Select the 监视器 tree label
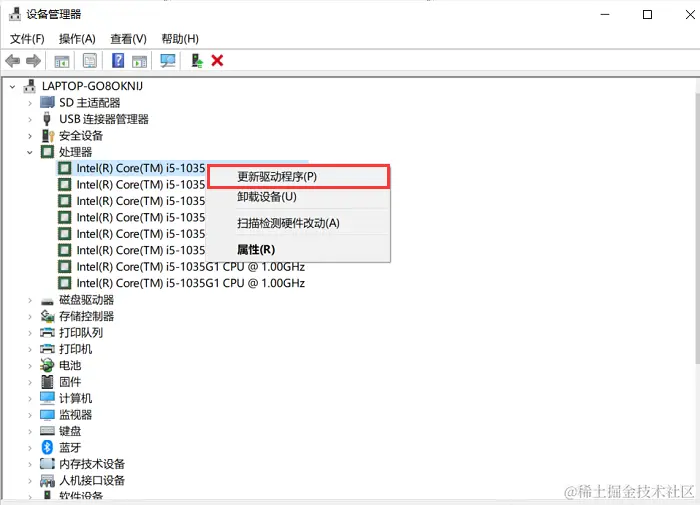Image resolution: width=700 pixels, height=505 pixels. 75,415
